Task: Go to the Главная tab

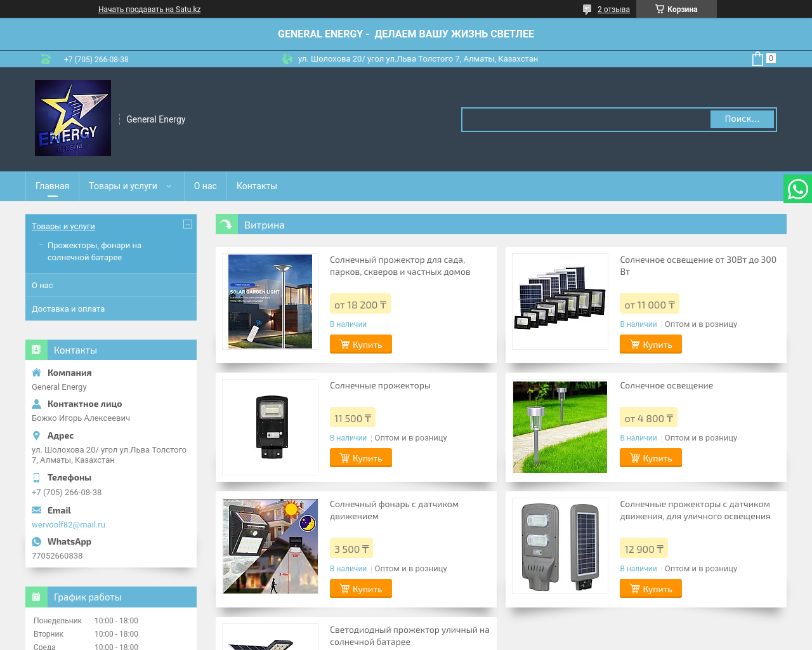Action: click(x=52, y=186)
